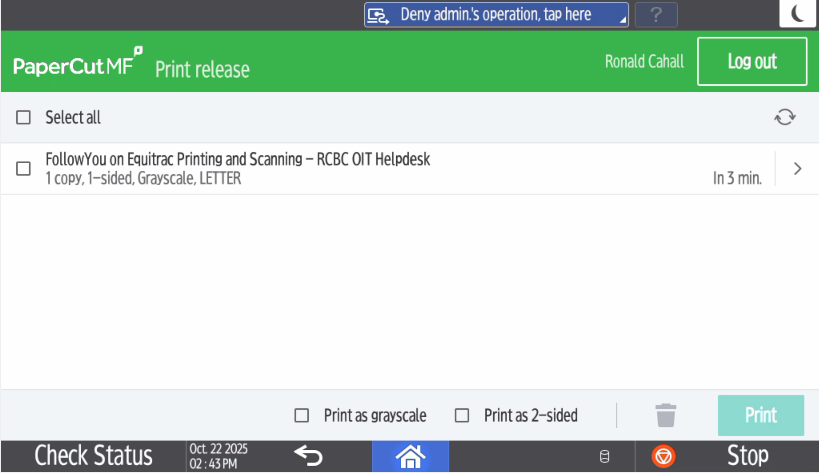Open job details with the chevron arrow
819x473 pixels.
click(797, 169)
